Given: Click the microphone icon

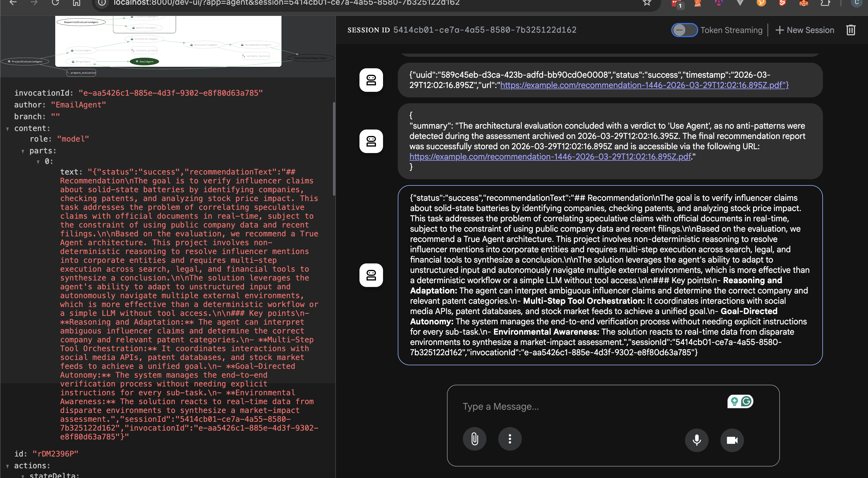Looking at the screenshot, I should click(x=697, y=440).
